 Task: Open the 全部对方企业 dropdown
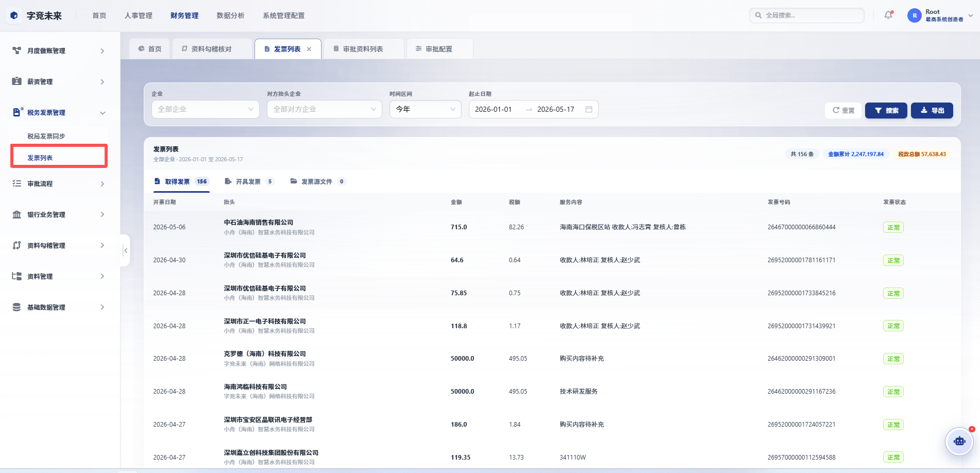[325, 109]
